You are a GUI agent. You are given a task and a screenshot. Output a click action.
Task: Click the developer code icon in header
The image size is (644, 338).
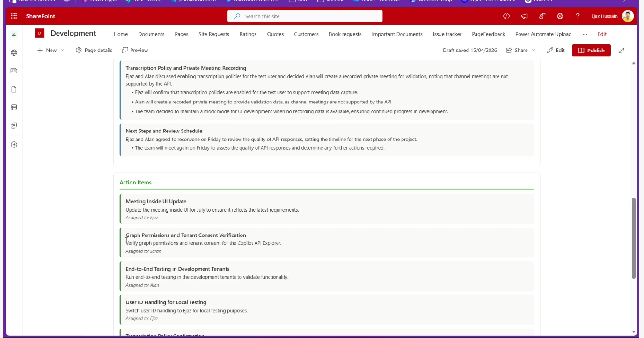[506, 16]
